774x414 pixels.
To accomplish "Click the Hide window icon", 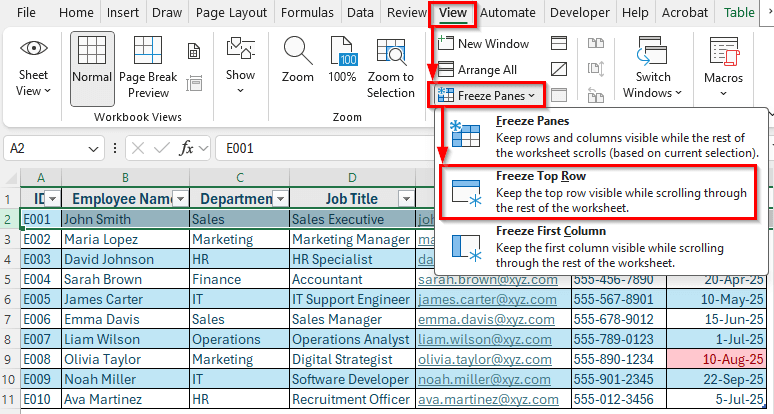I will click(x=559, y=70).
